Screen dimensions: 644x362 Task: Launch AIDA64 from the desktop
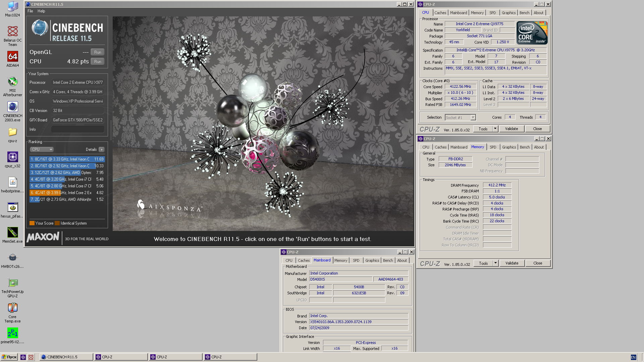tap(12, 59)
